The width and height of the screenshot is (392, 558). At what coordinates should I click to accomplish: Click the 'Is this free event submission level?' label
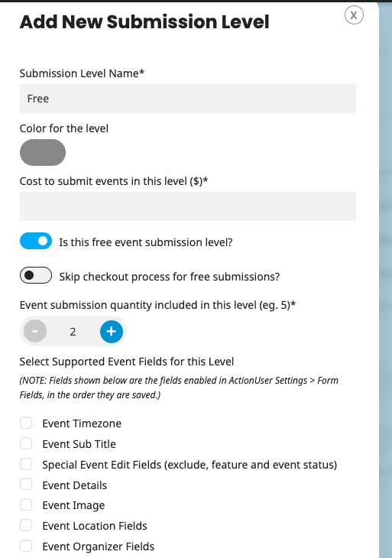click(x=146, y=242)
